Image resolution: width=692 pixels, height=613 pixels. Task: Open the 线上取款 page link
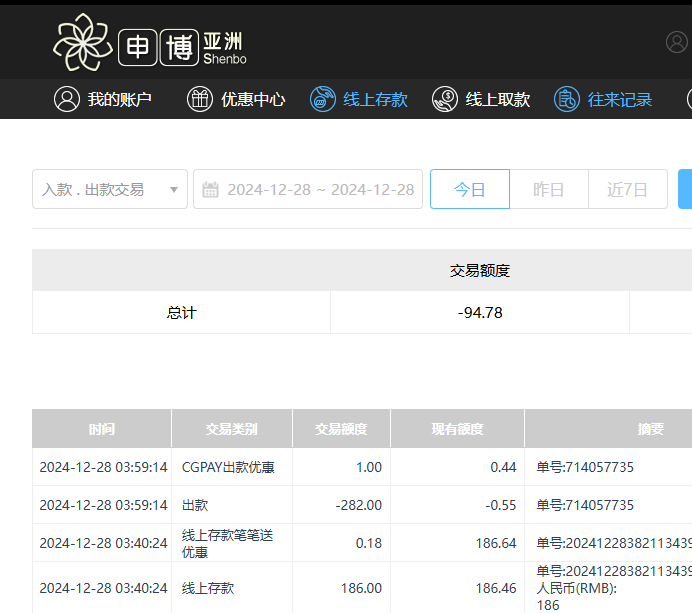point(497,99)
